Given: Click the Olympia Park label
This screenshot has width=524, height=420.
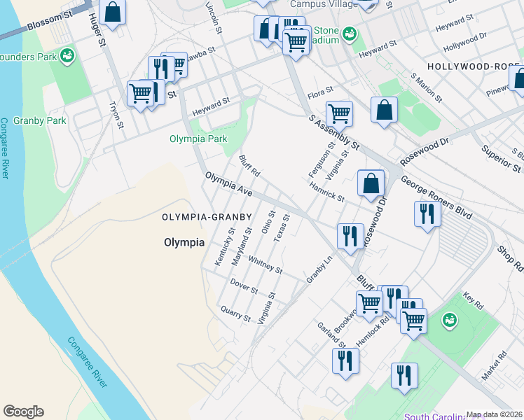Looking at the screenshot, I should (198, 139).
